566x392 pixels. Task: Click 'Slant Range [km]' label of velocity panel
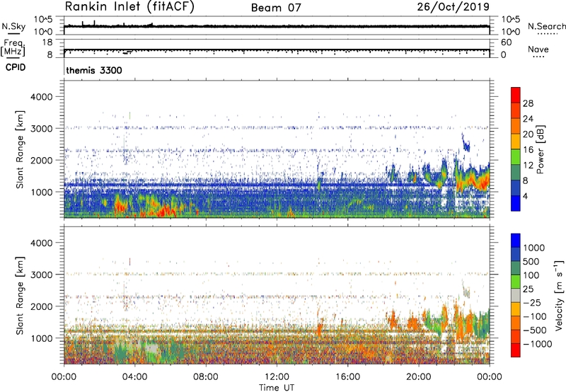(20, 295)
